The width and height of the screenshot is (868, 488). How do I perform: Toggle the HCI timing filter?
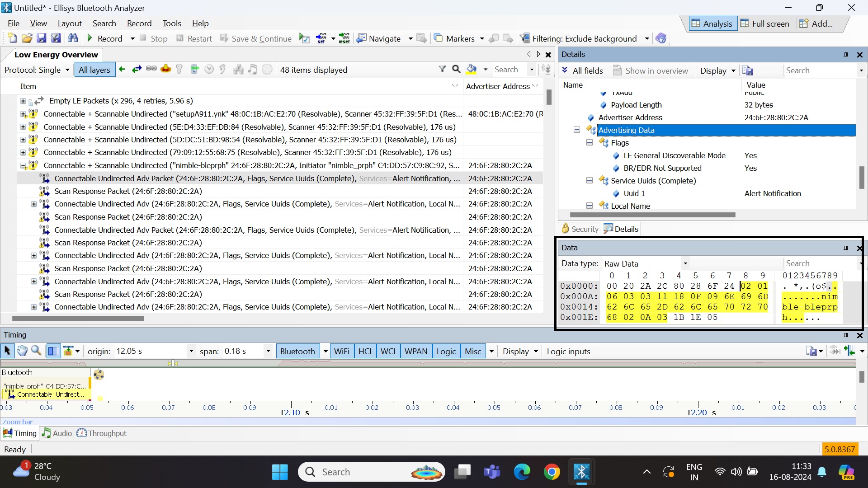pyautogui.click(x=365, y=351)
